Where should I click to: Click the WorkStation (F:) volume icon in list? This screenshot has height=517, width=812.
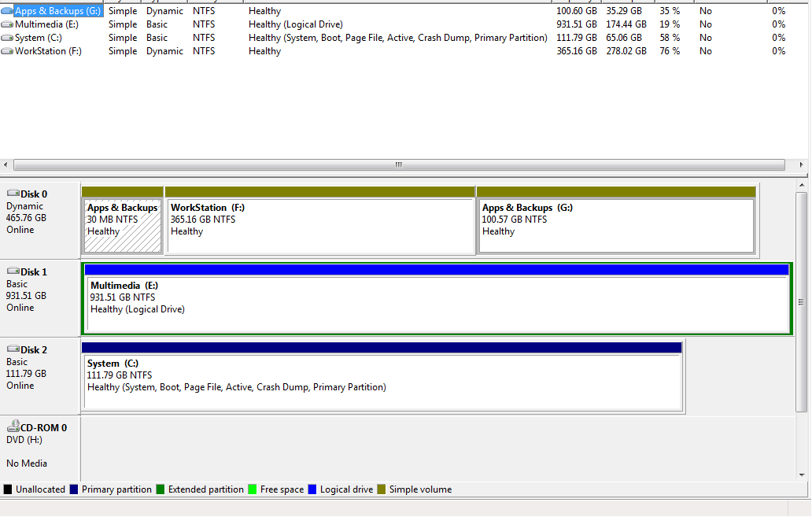[8, 51]
